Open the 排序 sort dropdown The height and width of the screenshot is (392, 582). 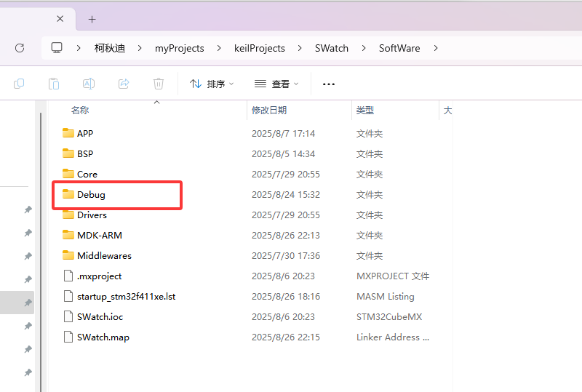[x=212, y=84]
